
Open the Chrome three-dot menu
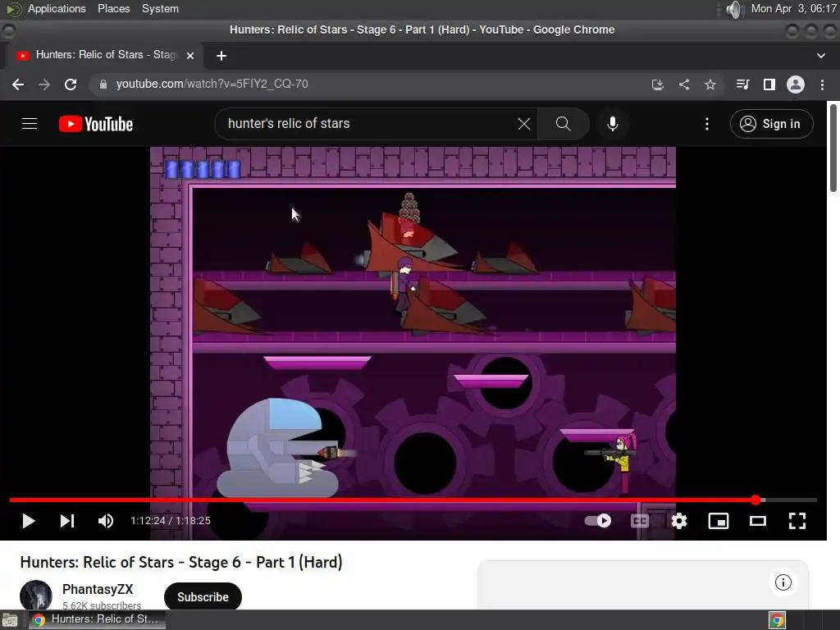coord(822,84)
